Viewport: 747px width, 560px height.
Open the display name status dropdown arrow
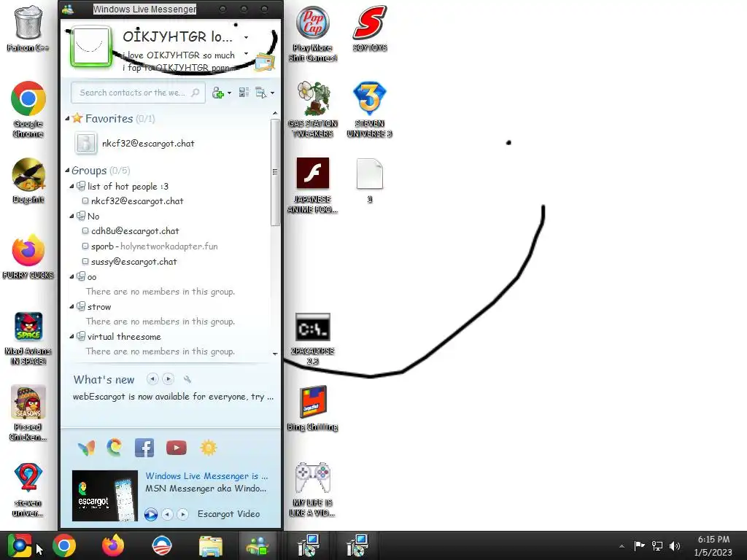tap(247, 37)
